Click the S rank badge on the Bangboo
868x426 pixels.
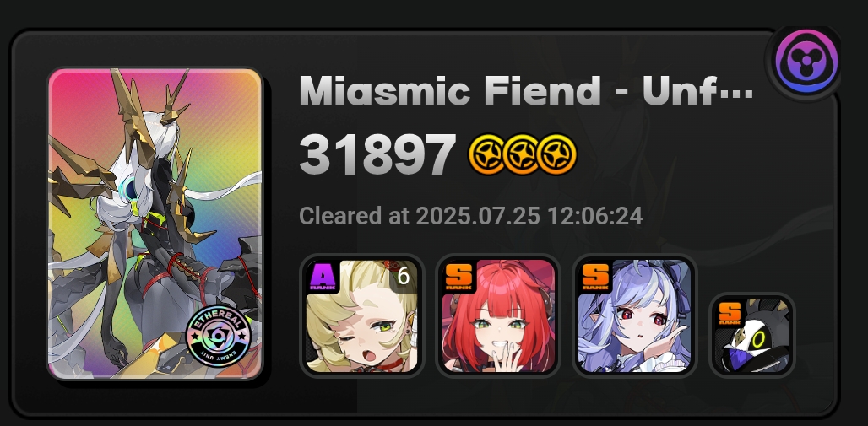[x=730, y=313]
